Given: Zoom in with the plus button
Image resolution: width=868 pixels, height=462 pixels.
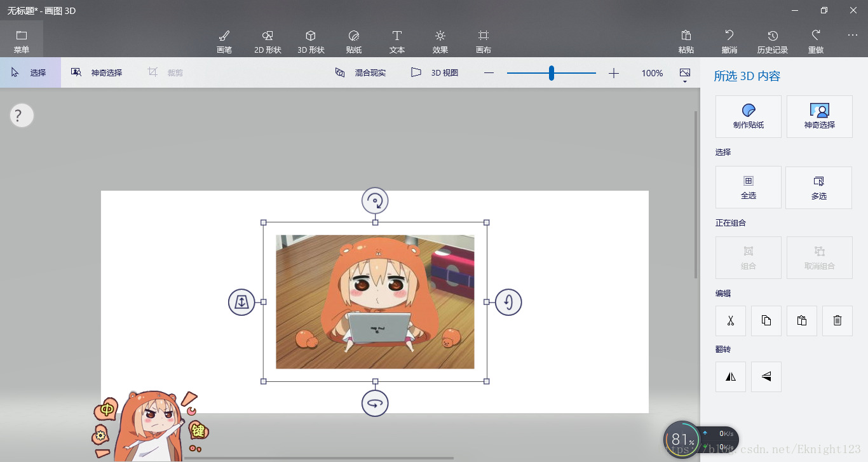Looking at the screenshot, I should [x=613, y=73].
